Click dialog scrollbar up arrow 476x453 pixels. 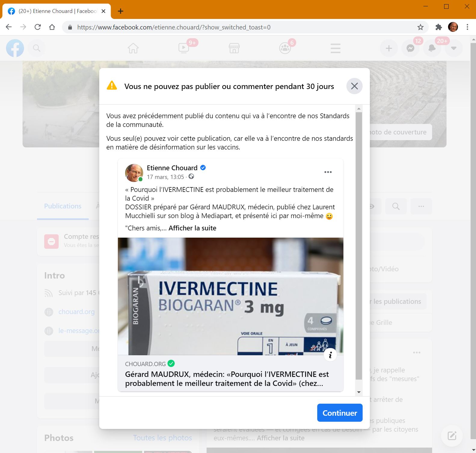[359, 109]
